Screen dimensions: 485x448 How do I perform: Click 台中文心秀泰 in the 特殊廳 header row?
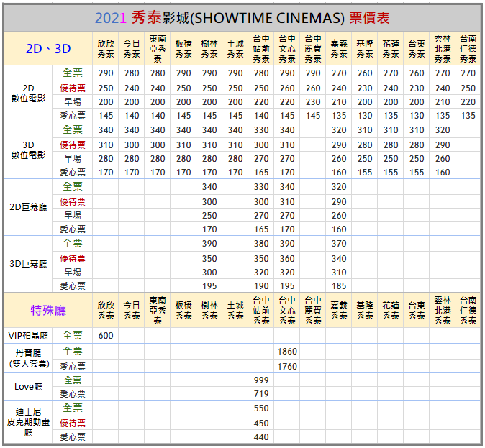287,310
